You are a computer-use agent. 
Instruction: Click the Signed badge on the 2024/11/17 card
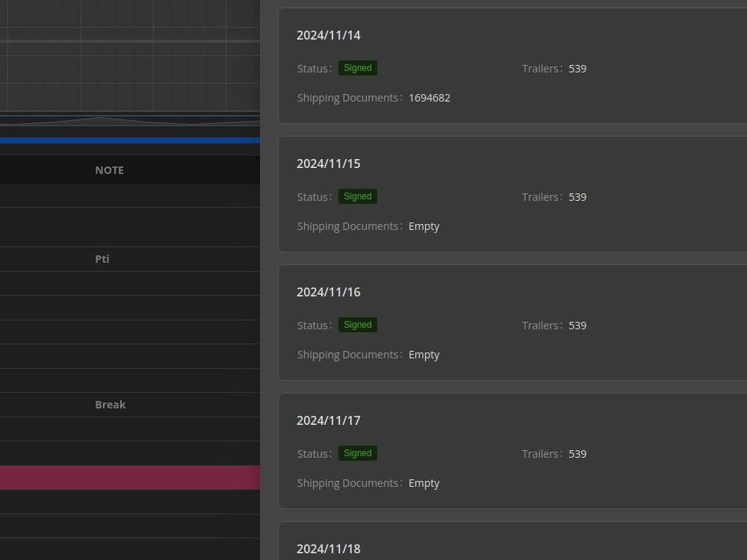(357, 452)
